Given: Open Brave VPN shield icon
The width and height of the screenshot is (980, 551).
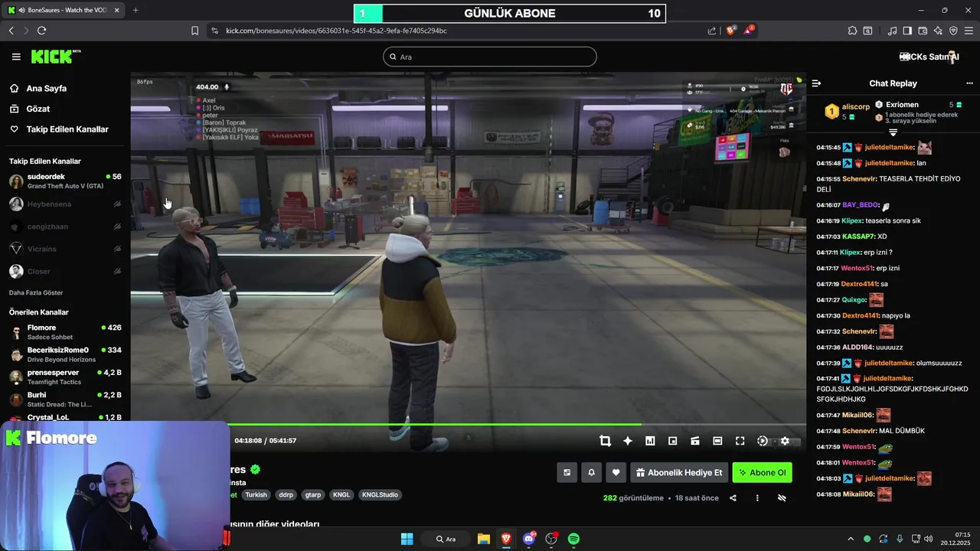Looking at the screenshot, I should click(x=953, y=31).
